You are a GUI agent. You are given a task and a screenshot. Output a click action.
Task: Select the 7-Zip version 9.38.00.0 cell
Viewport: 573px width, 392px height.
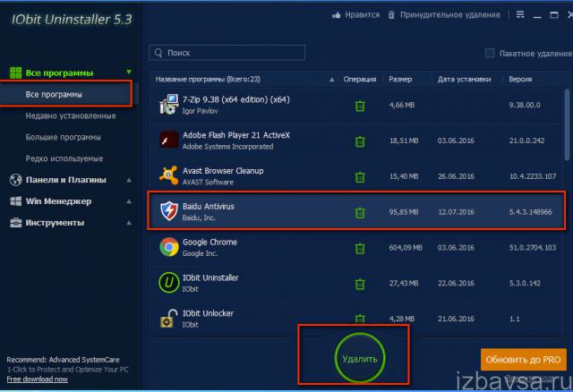(525, 105)
